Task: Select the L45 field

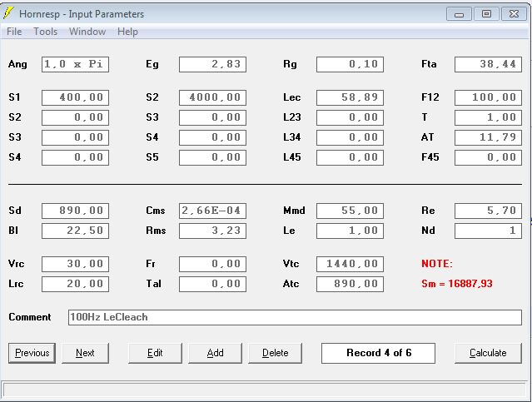Action: (351, 158)
